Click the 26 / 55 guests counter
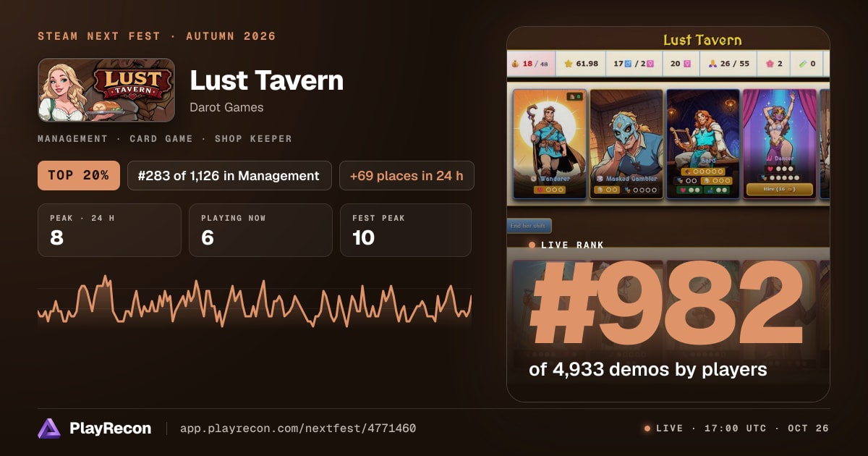 (x=735, y=64)
